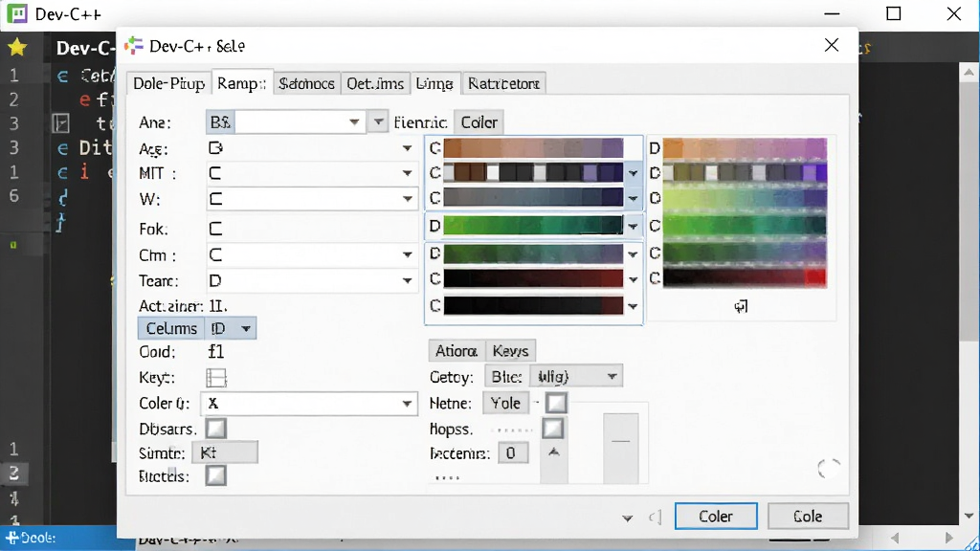Select the Oet.ims tab
The image size is (980, 551).
pyautogui.click(x=375, y=84)
